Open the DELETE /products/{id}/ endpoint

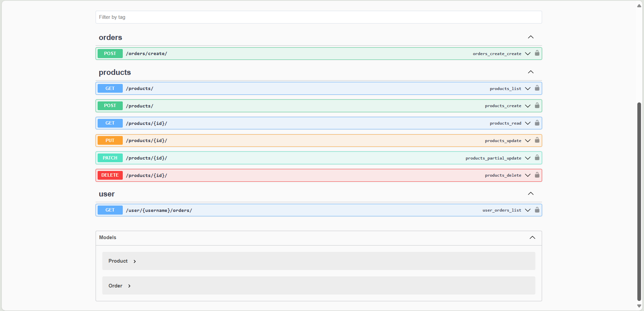click(x=319, y=175)
